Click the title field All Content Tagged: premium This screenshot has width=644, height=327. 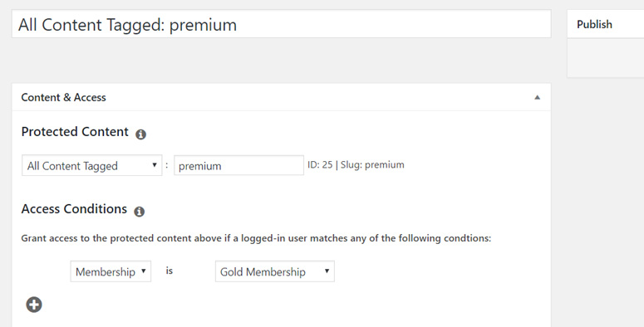click(282, 24)
